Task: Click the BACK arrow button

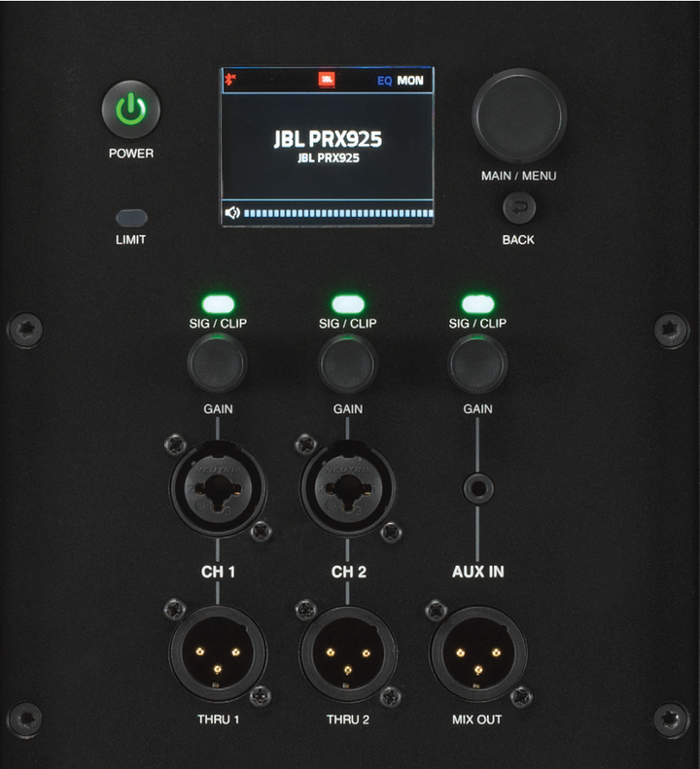Action: (519, 207)
